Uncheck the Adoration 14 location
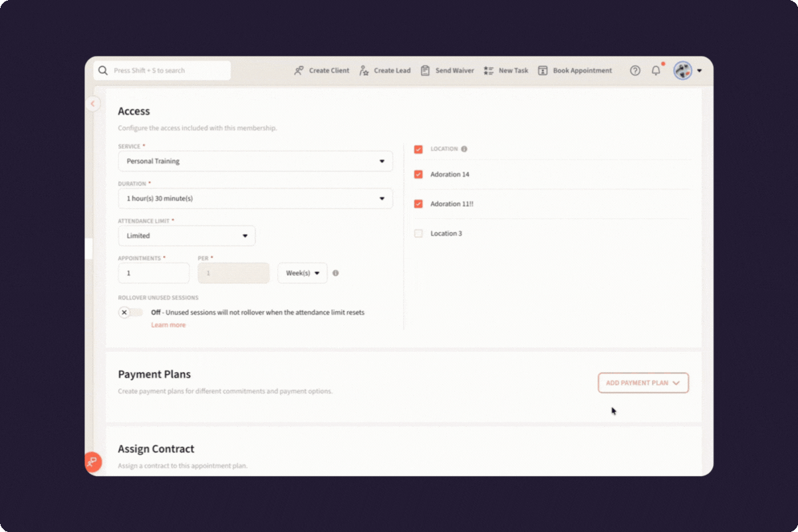This screenshot has height=532, width=798. pyautogui.click(x=418, y=174)
